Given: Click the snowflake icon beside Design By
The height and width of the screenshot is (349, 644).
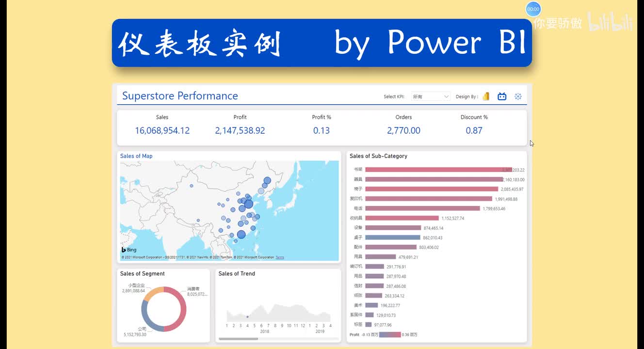Looking at the screenshot, I should (x=518, y=96).
